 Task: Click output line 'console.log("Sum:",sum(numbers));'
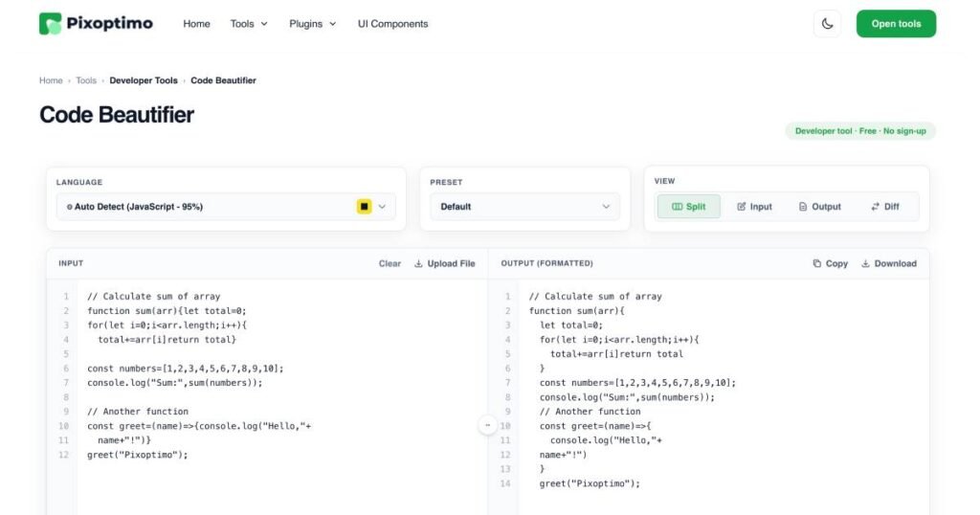coord(627,397)
